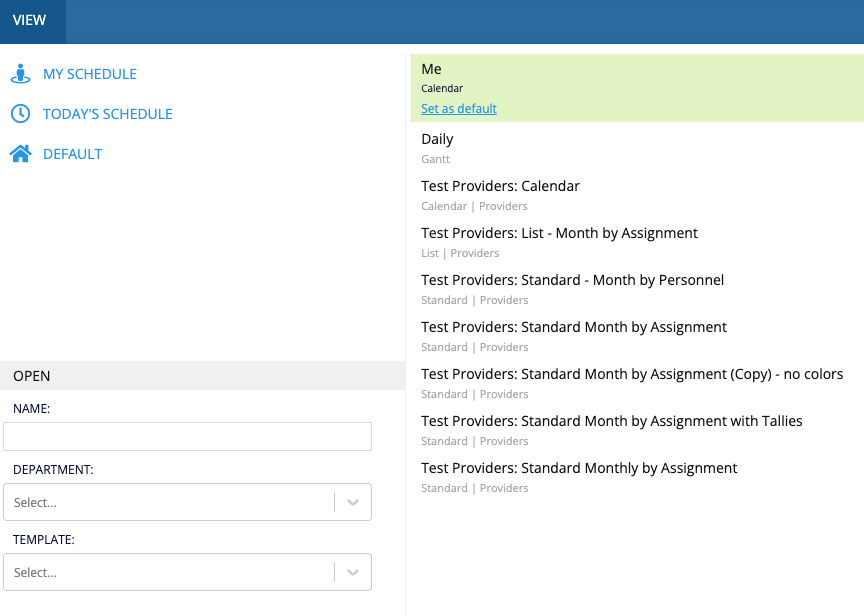Open Test Providers: Calendar view

coord(637,195)
